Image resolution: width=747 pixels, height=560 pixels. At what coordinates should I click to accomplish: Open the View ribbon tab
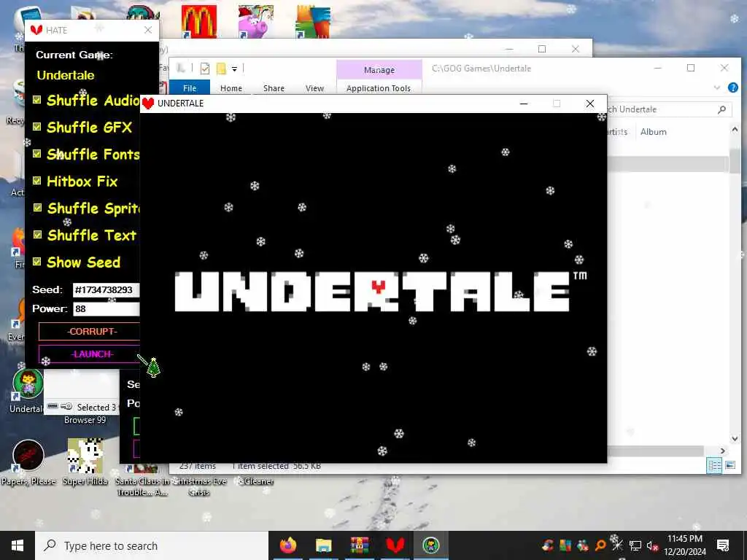314,88
